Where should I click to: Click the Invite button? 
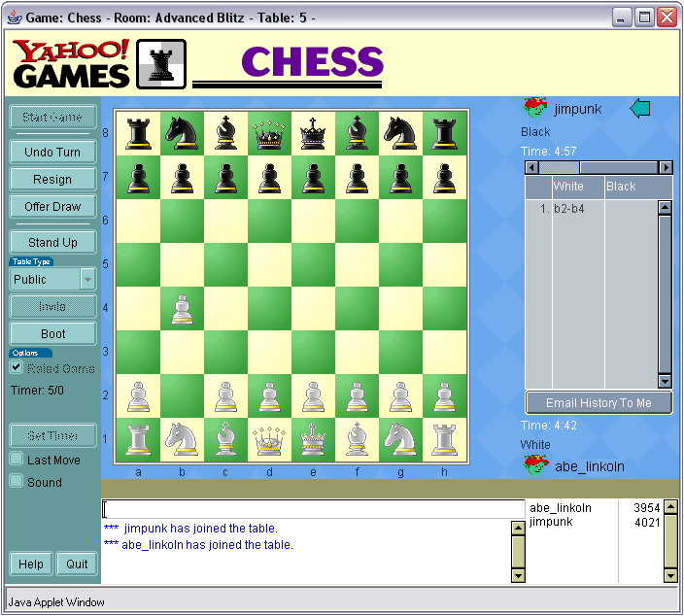point(52,306)
